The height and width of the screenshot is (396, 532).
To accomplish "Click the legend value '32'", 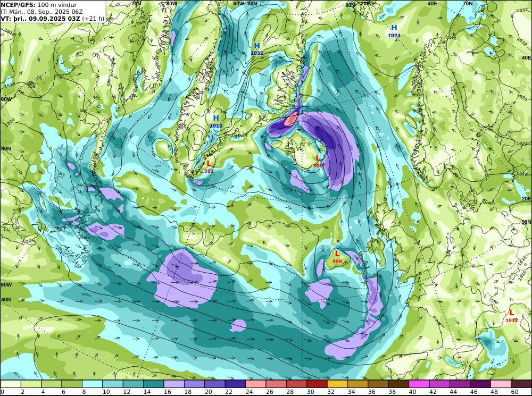I will coord(330,392).
